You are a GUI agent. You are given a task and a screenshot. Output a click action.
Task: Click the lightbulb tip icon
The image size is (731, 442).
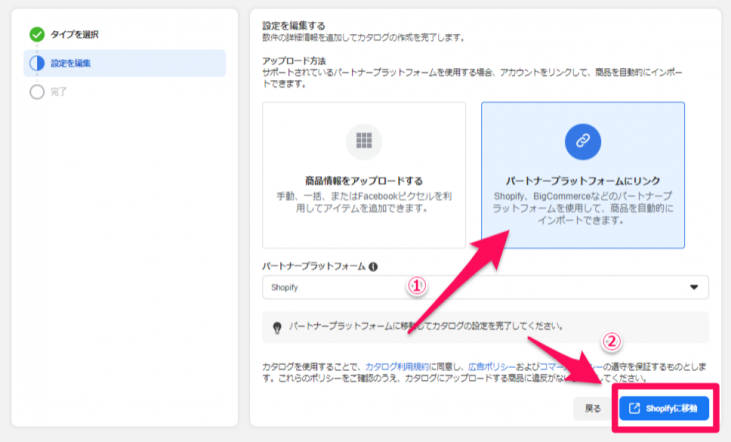(x=277, y=328)
